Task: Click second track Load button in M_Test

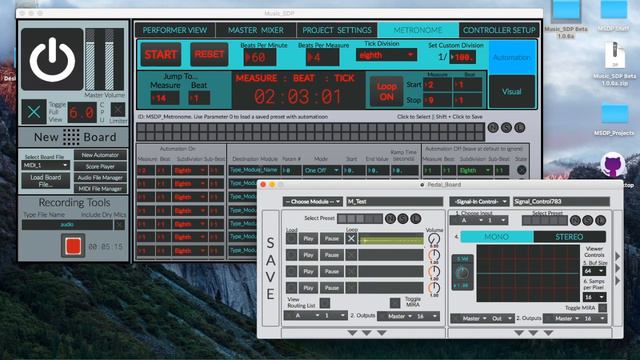Action: point(291,255)
